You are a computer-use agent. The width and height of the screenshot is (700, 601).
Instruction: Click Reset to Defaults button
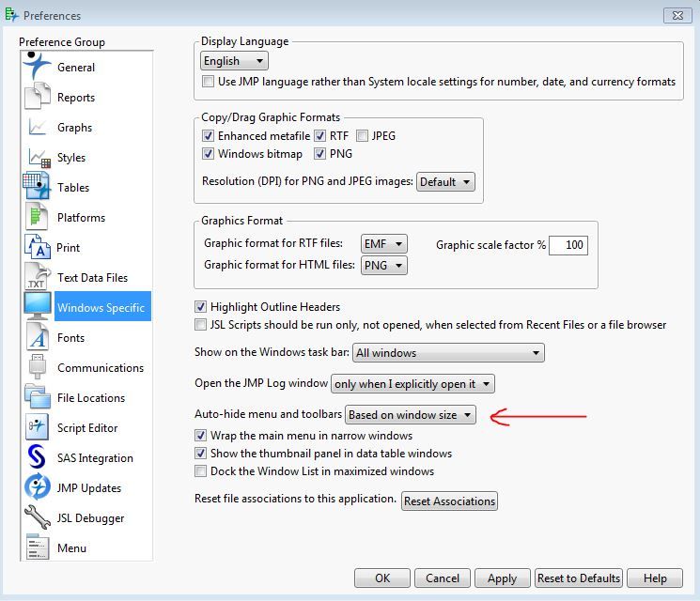click(579, 578)
